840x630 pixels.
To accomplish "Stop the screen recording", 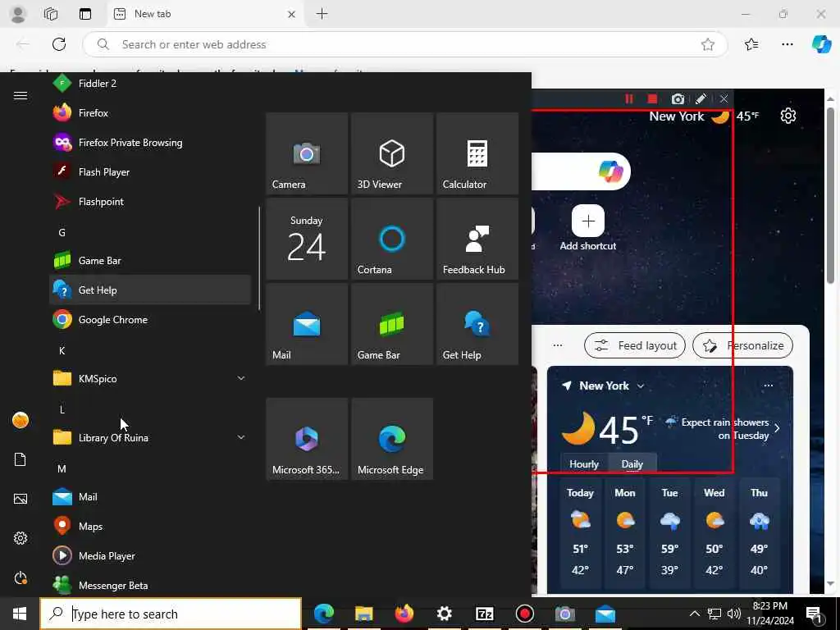I will coord(652,98).
